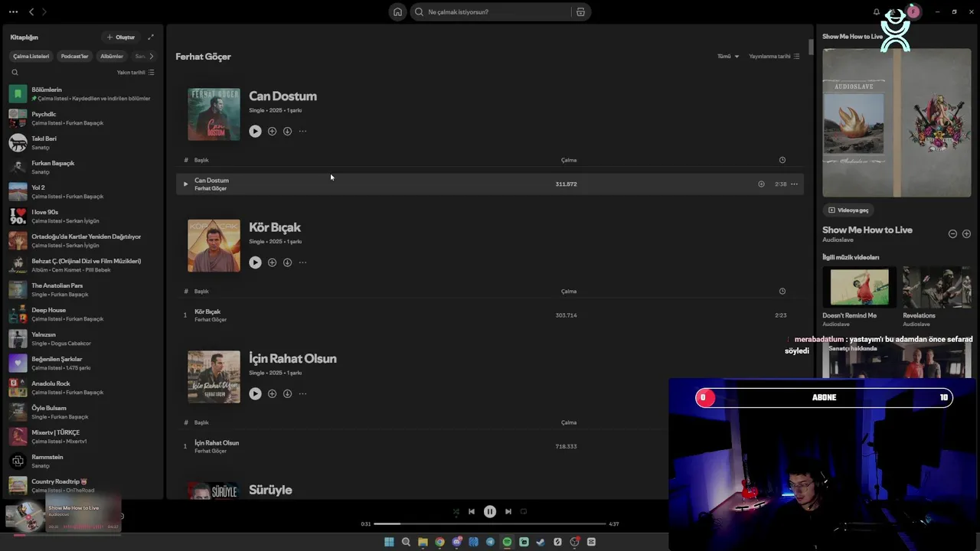Open the Rammstein artist entry

pyautogui.click(x=83, y=461)
